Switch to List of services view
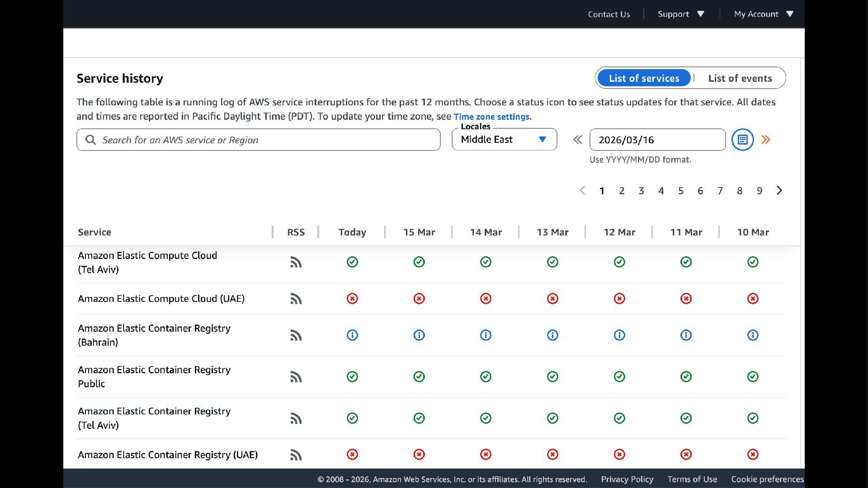Image resolution: width=868 pixels, height=488 pixels. pyautogui.click(x=644, y=78)
